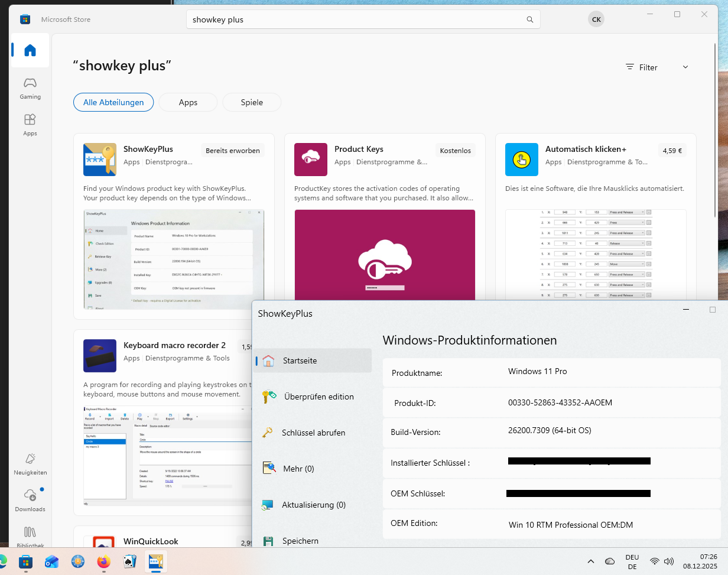
Task: Select Überprüfen edition in ShowKeyPlus
Action: 313,397
